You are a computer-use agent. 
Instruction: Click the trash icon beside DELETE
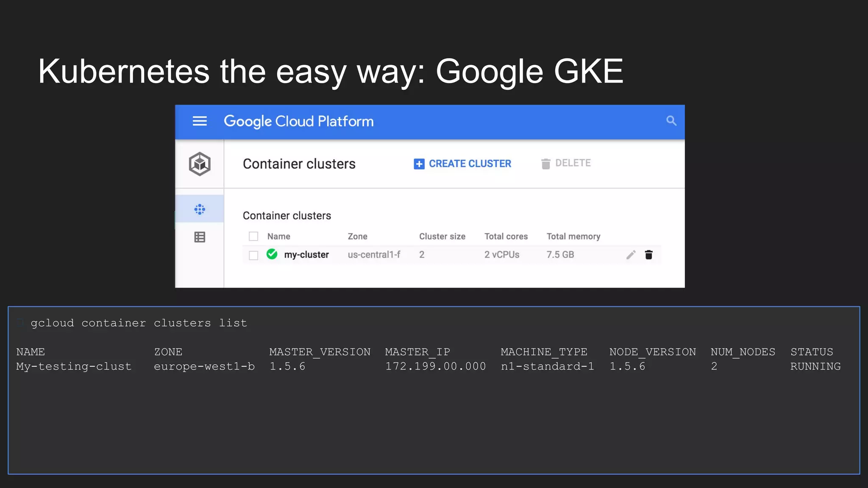(x=546, y=164)
